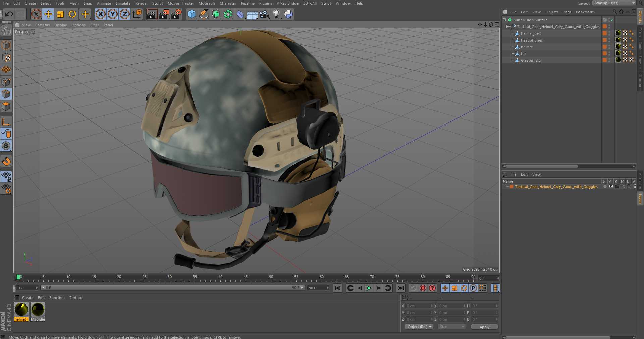This screenshot has width=644, height=339.
Task: Toggle the Snap S icon
Action: [6, 146]
